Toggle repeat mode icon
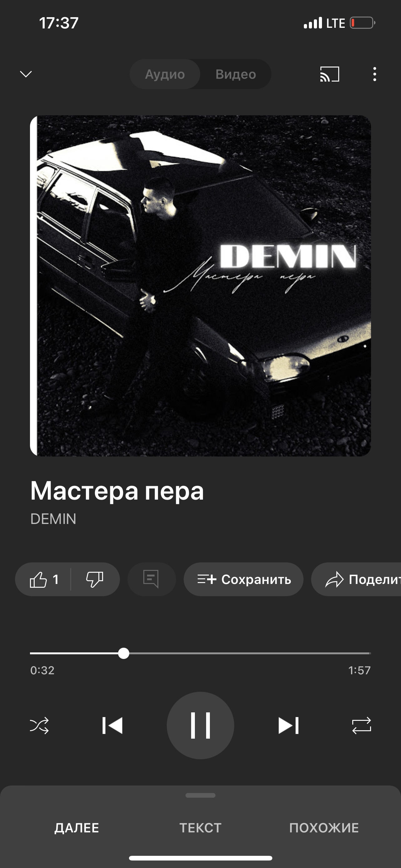This screenshot has height=868, width=401. (x=361, y=725)
